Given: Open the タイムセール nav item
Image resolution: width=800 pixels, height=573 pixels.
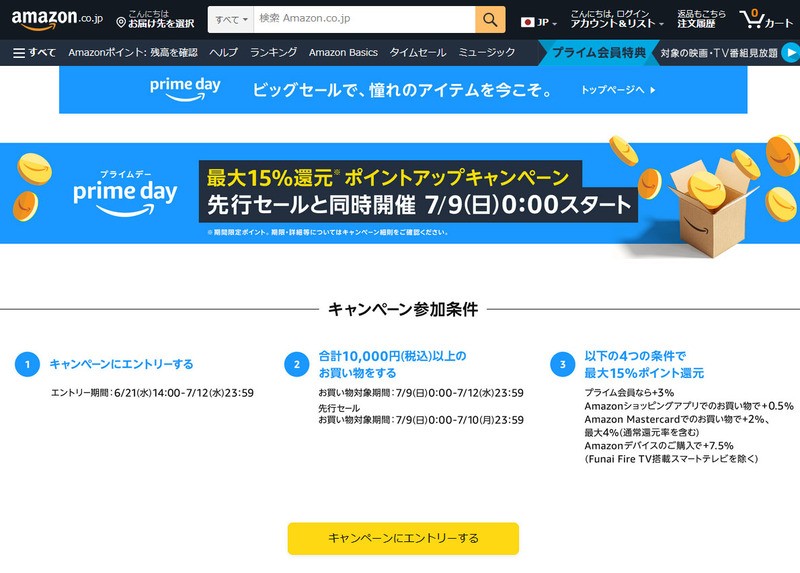Looking at the screenshot, I should tap(418, 53).
